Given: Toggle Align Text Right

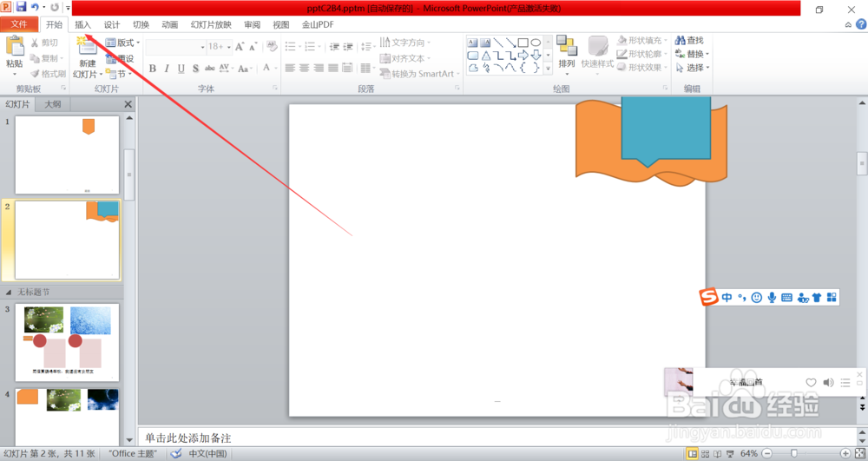Looking at the screenshot, I should 319,68.
